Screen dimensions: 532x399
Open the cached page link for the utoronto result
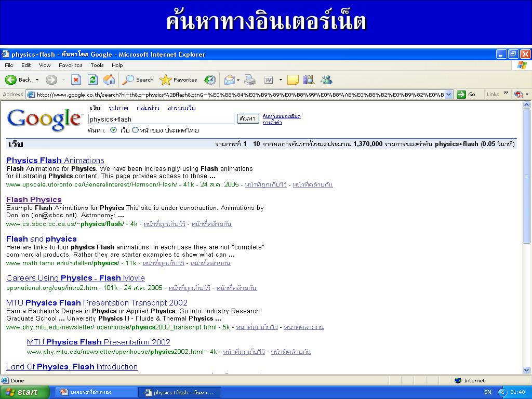(x=265, y=184)
